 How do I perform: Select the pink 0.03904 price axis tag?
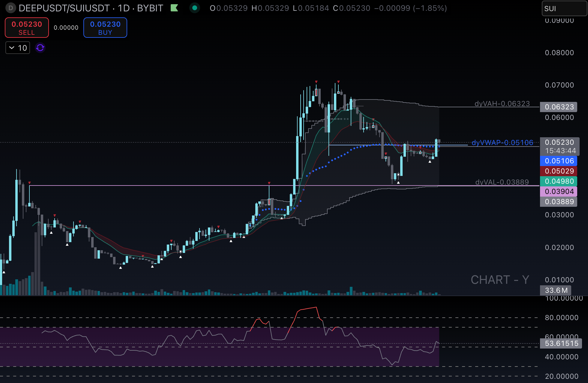point(559,191)
